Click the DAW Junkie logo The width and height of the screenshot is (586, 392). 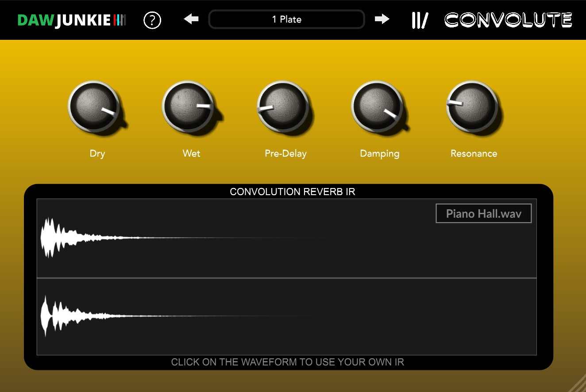(x=72, y=20)
